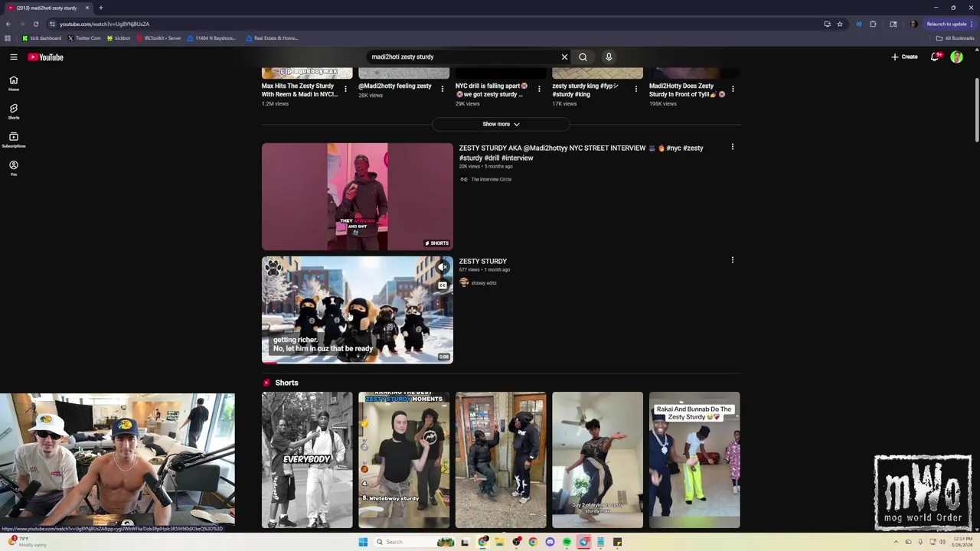Open options for zesty sturdy king short

click(x=635, y=89)
